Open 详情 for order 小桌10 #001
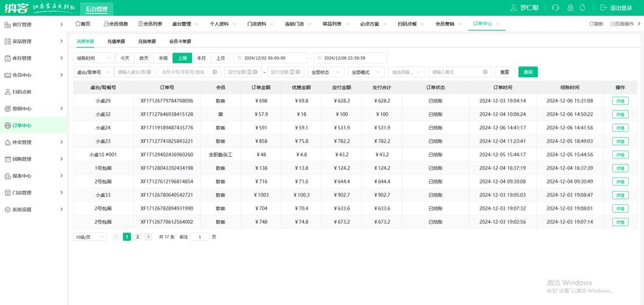Viewport: 644px width, 305px height. [620, 155]
